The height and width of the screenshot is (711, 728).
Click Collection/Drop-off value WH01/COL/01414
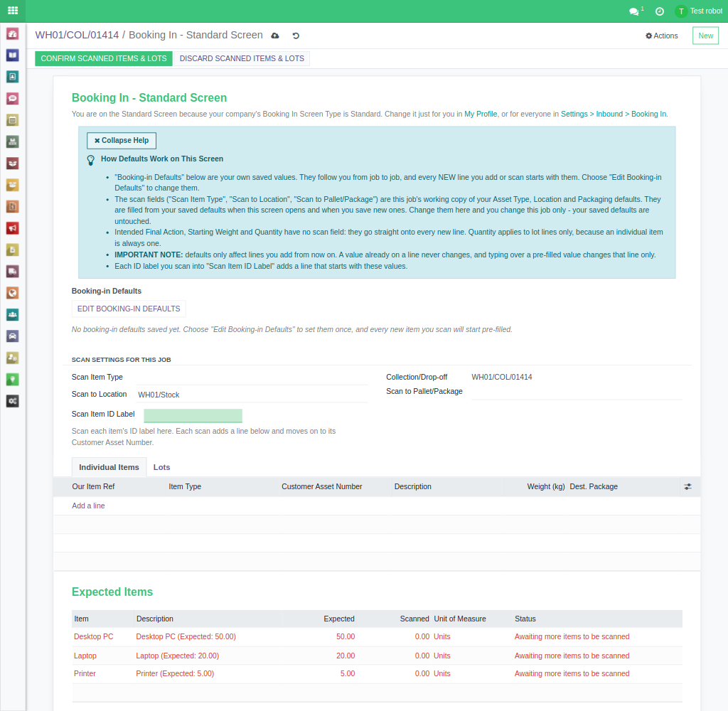[x=502, y=377]
